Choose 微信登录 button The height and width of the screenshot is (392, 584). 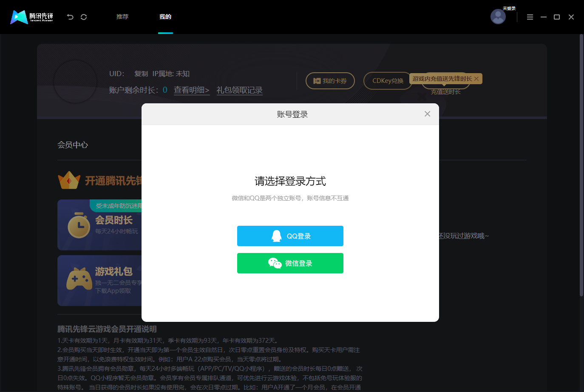[290, 263]
